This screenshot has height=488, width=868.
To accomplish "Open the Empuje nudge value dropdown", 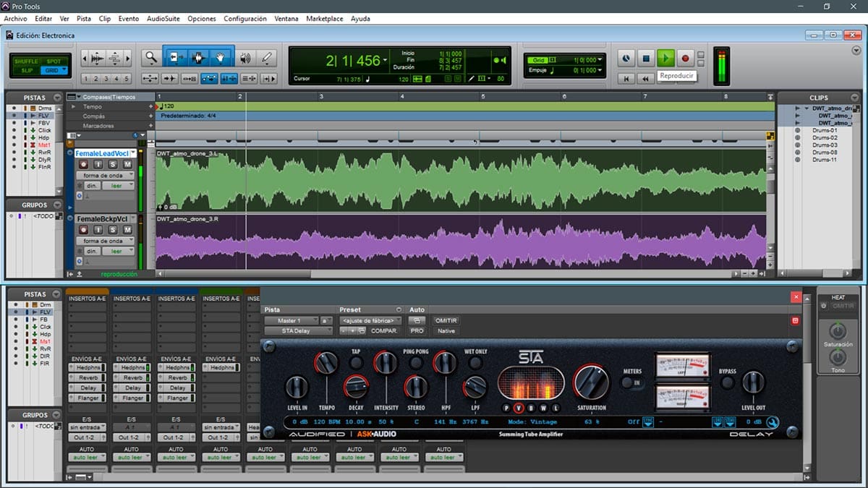I will 599,70.
